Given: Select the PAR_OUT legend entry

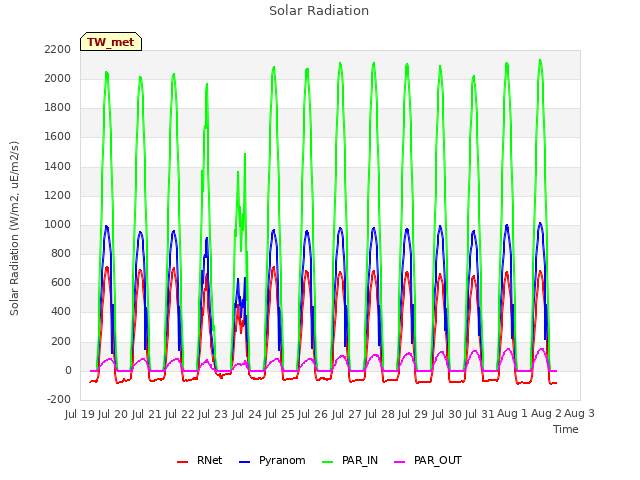Looking at the screenshot, I should point(428,460).
